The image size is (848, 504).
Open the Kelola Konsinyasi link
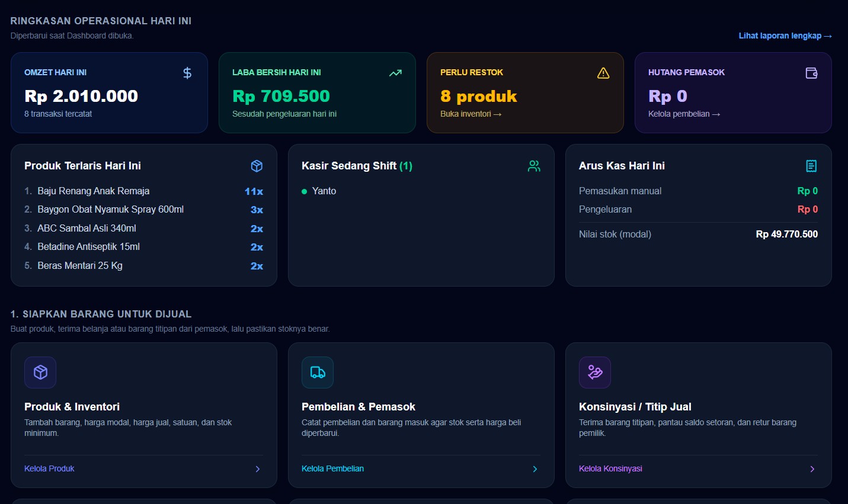(610, 468)
